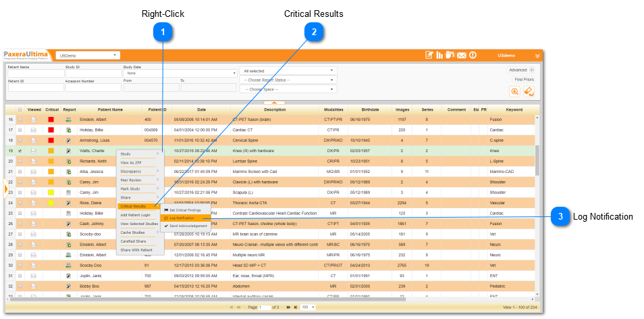This screenshot has height=319, width=644.
Task: Check the row 17 Holiday, Billie checkbox
Action: point(20,130)
